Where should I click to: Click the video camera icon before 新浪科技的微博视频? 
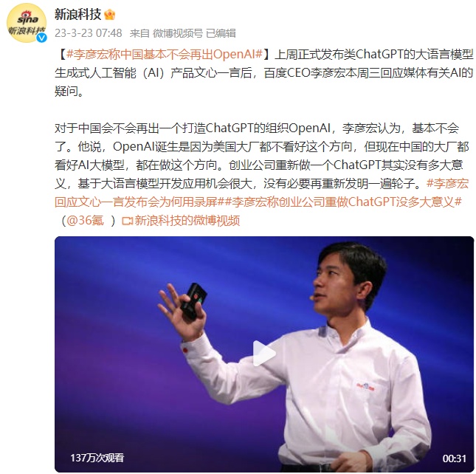(x=127, y=221)
